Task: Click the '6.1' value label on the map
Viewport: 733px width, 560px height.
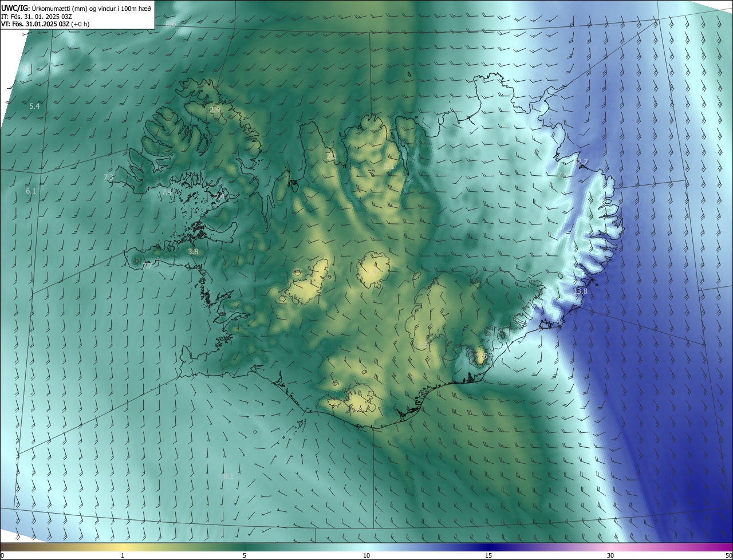Action: click(x=31, y=191)
